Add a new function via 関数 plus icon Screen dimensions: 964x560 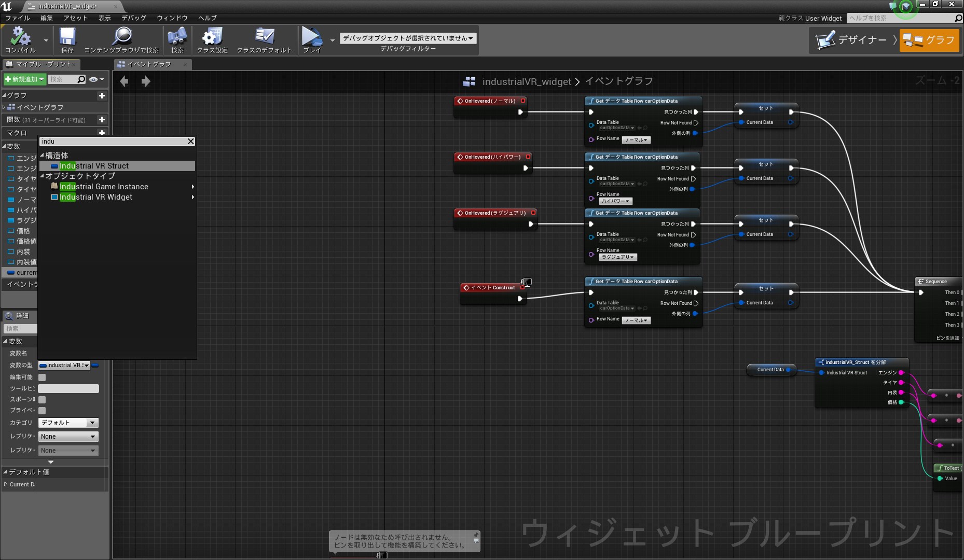coord(102,119)
